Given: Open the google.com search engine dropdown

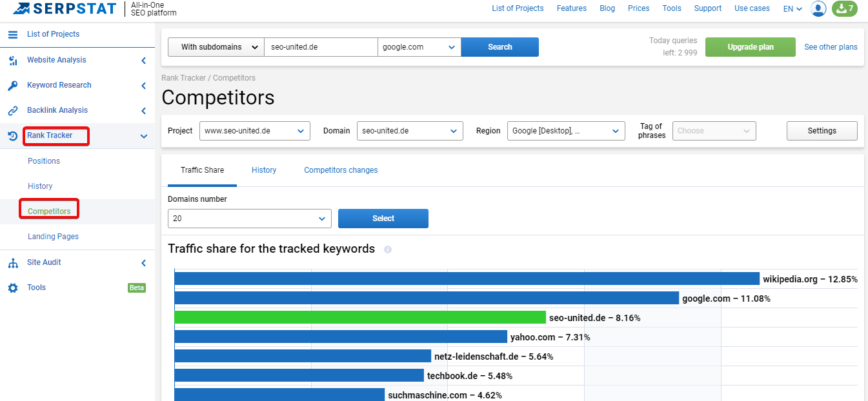Looking at the screenshot, I should 419,47.
